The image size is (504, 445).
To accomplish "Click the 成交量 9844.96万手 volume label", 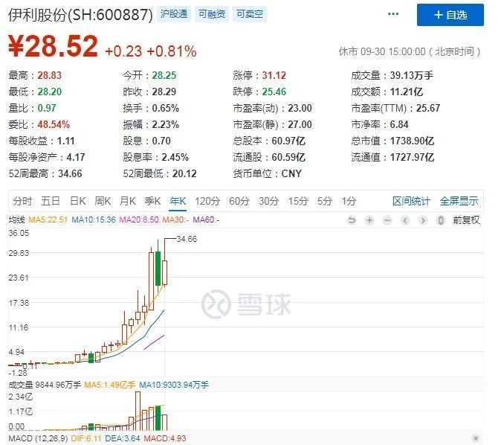I will [45, 385].
